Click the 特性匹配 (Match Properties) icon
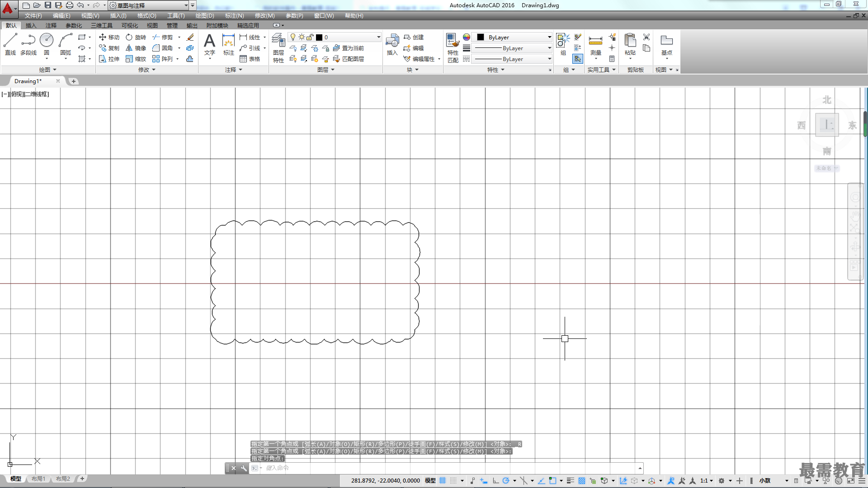Viewport: 868px width, 488px height. click(453, 48)
